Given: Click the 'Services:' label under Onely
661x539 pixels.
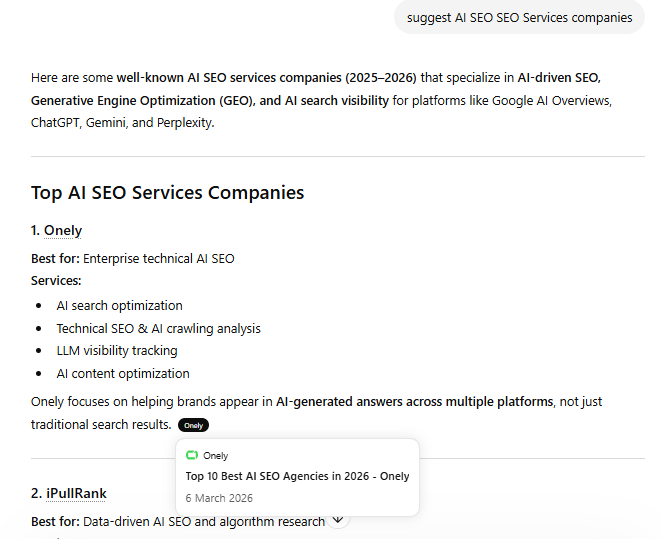Looking at the screenshot, I should click(56, 281).
